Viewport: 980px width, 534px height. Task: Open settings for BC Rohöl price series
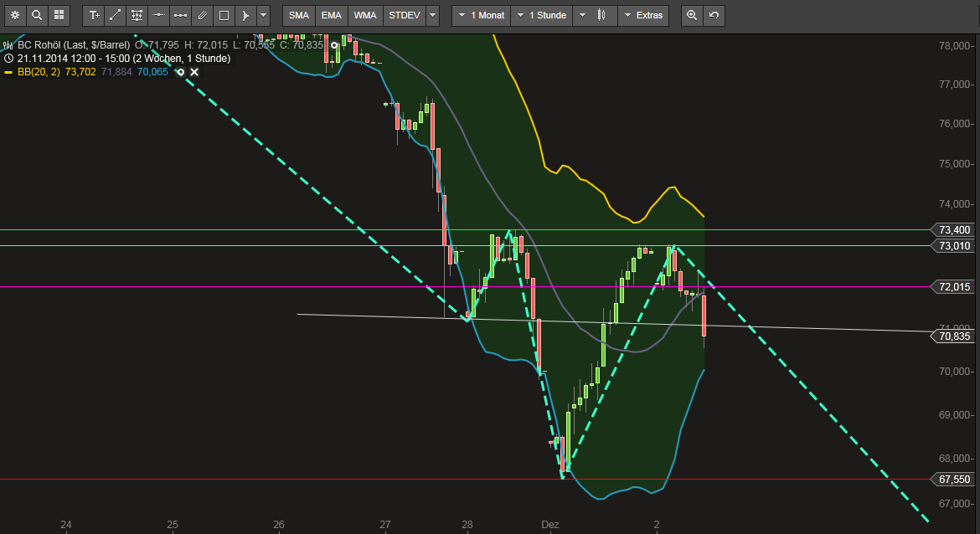[x=334, y=45]
